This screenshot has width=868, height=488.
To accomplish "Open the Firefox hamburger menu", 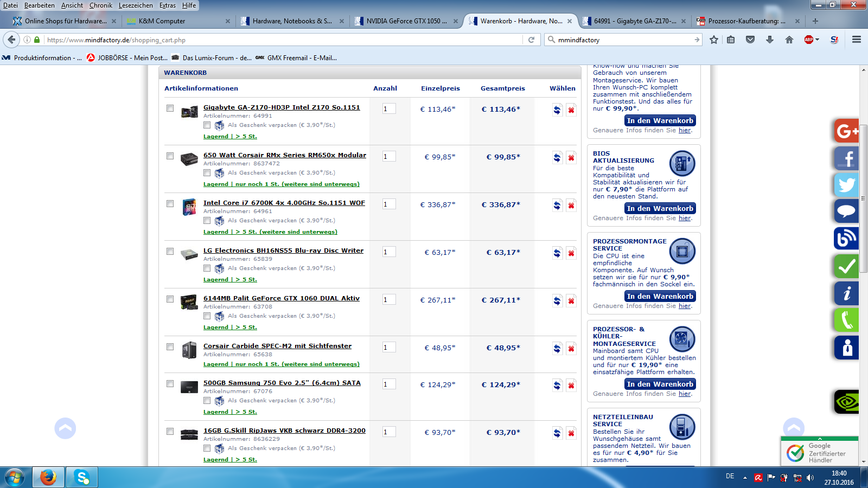I will (857, 40).
